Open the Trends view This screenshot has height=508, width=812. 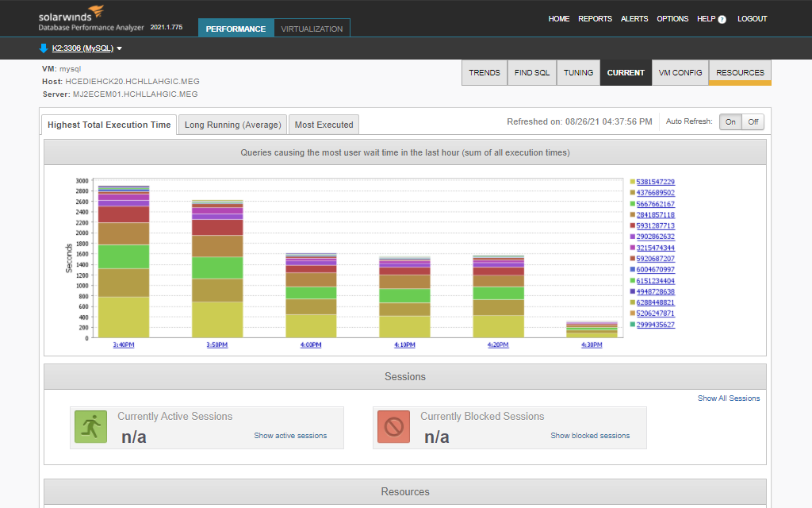click(x=485, y=72)
